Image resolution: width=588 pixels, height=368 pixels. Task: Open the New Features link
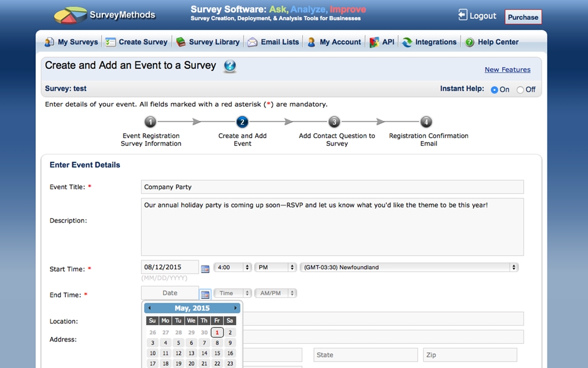[507, 69]
